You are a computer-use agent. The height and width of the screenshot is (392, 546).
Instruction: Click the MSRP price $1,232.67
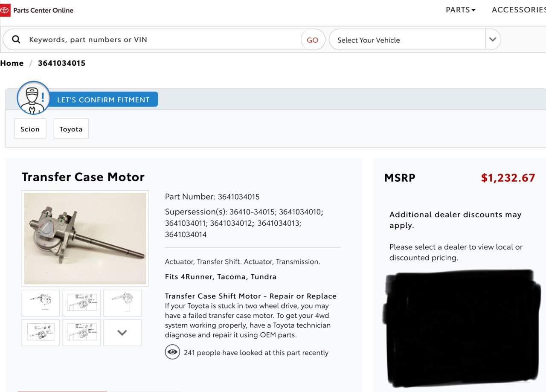click(508, 178)
